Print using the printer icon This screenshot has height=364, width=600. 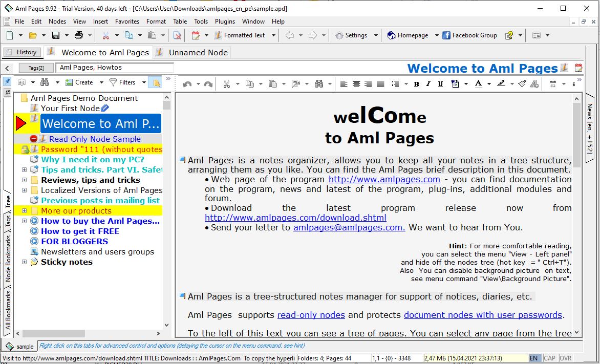pyautogui.click(x=79, y=35)
